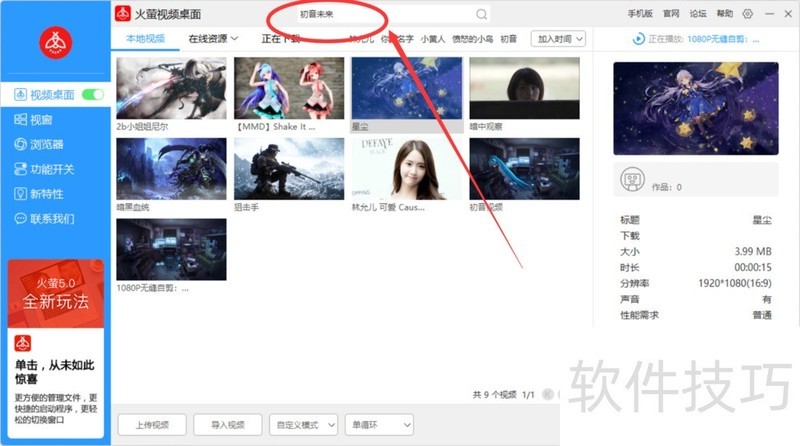
Task: Switch to the 正在下载 tab
Action: (281, 38)
